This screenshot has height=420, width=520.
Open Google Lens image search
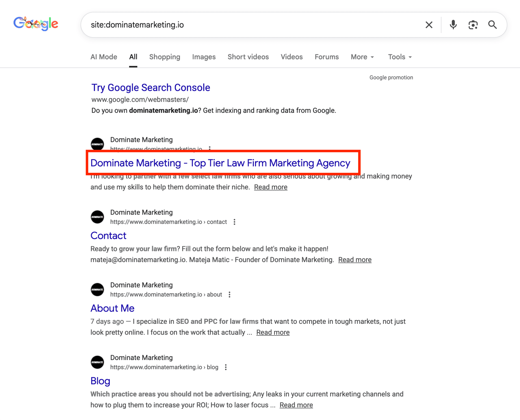(x=473, y=25)
